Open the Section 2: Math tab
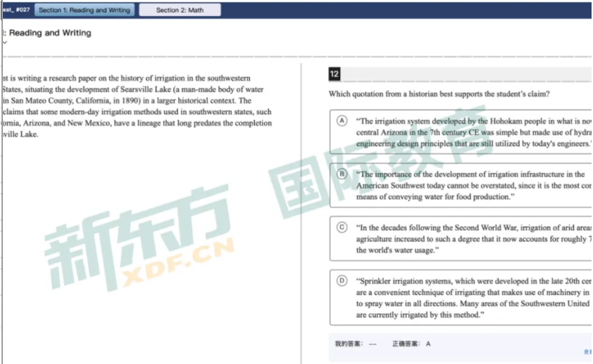593x364 pixels. [179, 10]
